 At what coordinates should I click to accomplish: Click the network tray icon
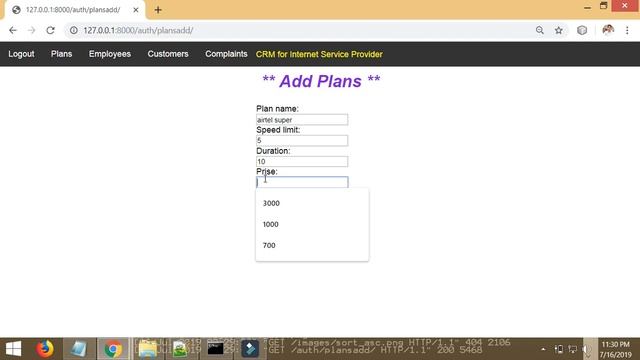572,349
